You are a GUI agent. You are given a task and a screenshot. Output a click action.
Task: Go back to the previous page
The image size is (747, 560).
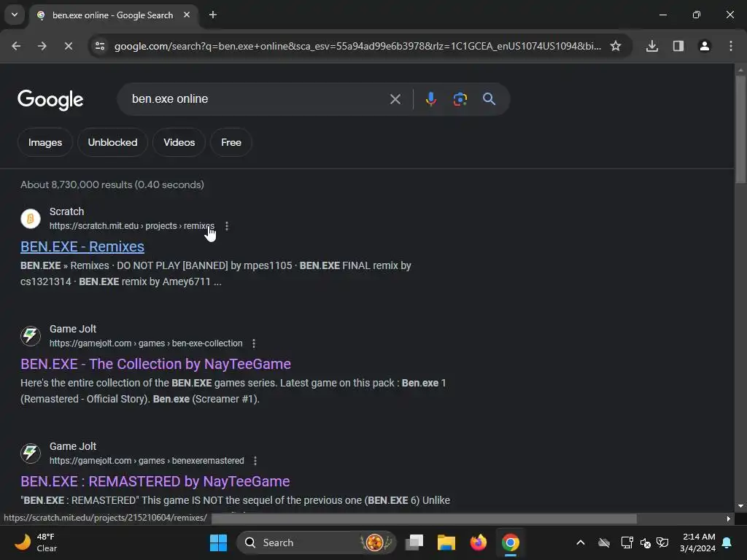[x=16, y=46]
